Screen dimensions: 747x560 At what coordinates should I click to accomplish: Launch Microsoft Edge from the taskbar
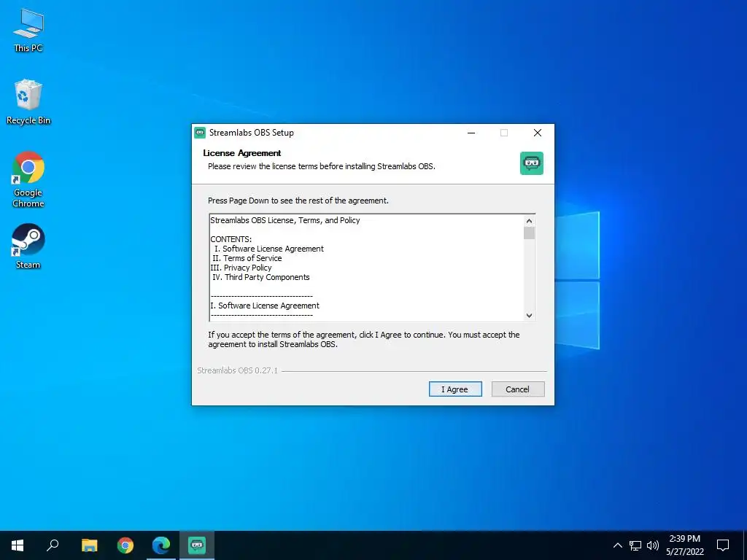[161, 545]
